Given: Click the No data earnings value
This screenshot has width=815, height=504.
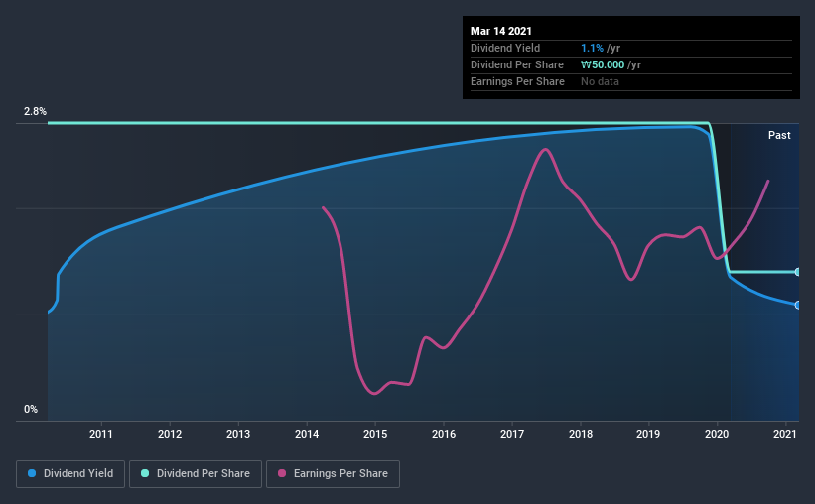Looking at the screenshot, I should (600, 81).
